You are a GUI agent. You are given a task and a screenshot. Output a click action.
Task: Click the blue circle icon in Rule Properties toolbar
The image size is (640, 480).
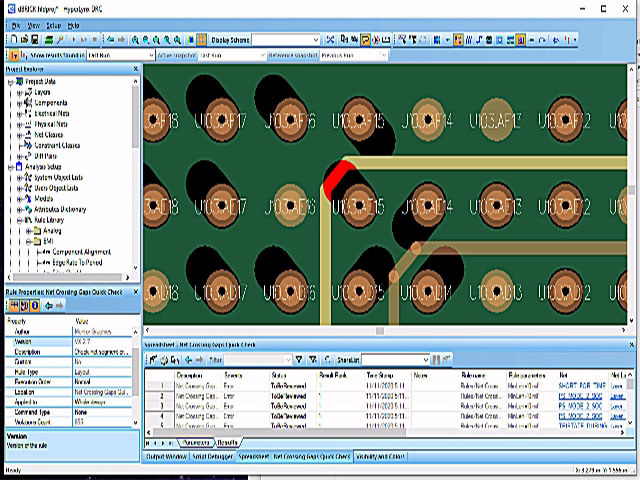35,305
